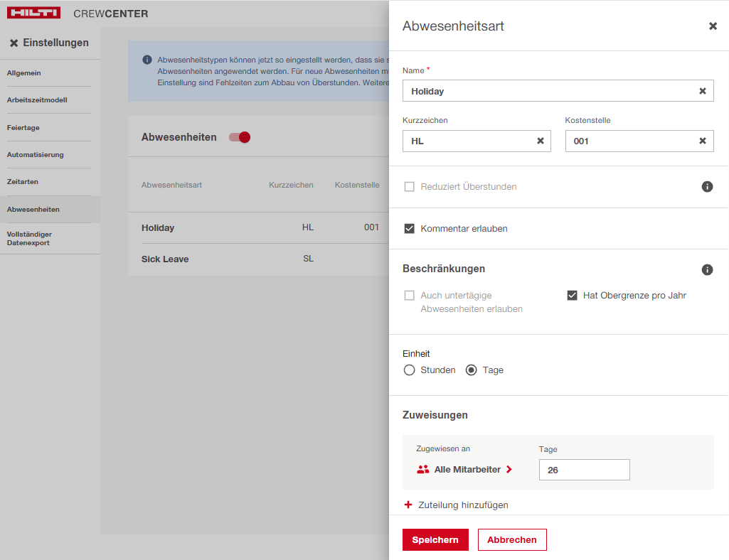Screen dimensions: 729x560
Task: Clear the Kurzzeichen field with X icon
Action: click(540, 141)
